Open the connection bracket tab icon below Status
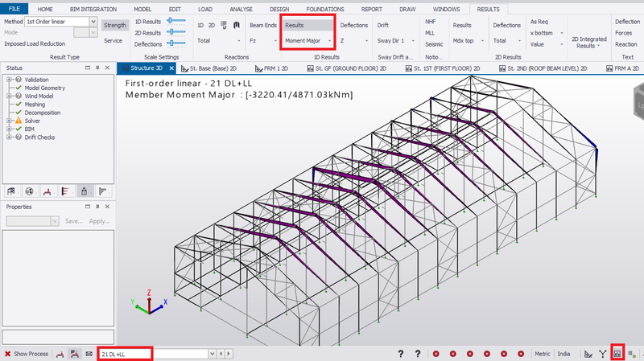 pyautogui.click(x=103, y=191)
